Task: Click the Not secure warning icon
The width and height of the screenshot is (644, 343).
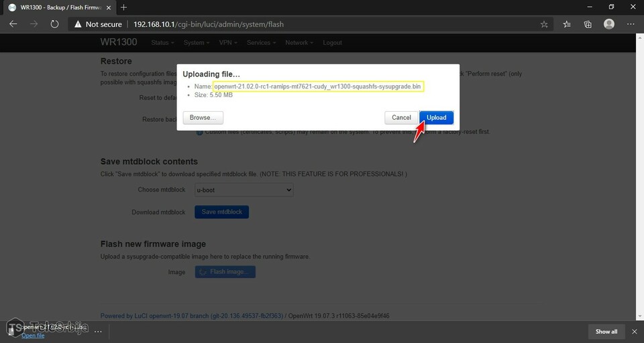Action: click(x=78, y=24)
